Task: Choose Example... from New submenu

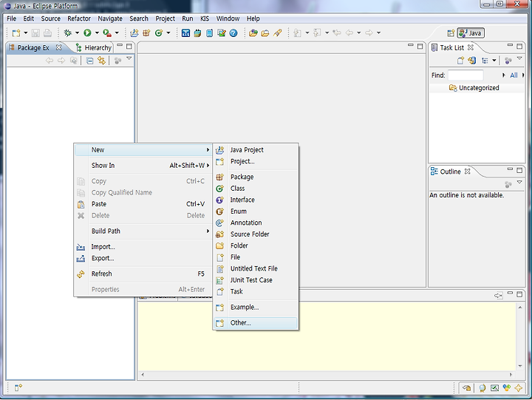Action: [256, 308]
